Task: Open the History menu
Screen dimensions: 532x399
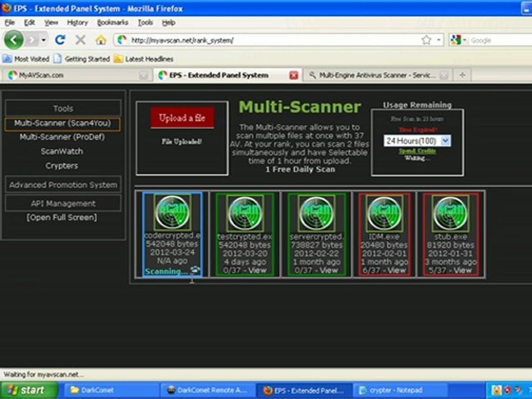Action: (x=78, y=22)
